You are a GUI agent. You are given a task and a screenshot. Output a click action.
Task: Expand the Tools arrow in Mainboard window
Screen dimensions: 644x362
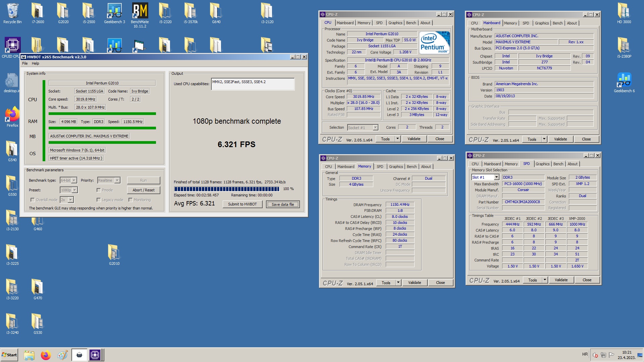pyautogui.click(x=544, y=139)
